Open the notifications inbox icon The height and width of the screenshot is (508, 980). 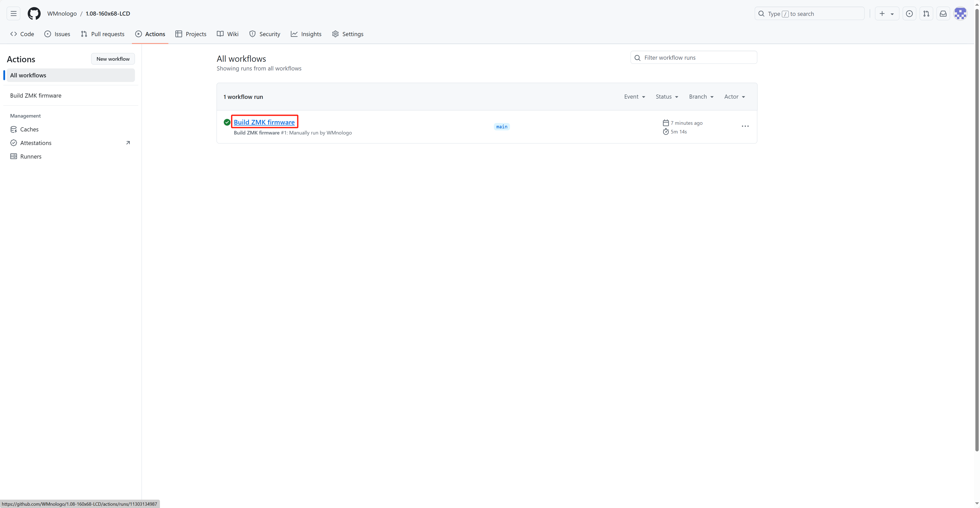[943, 14]
